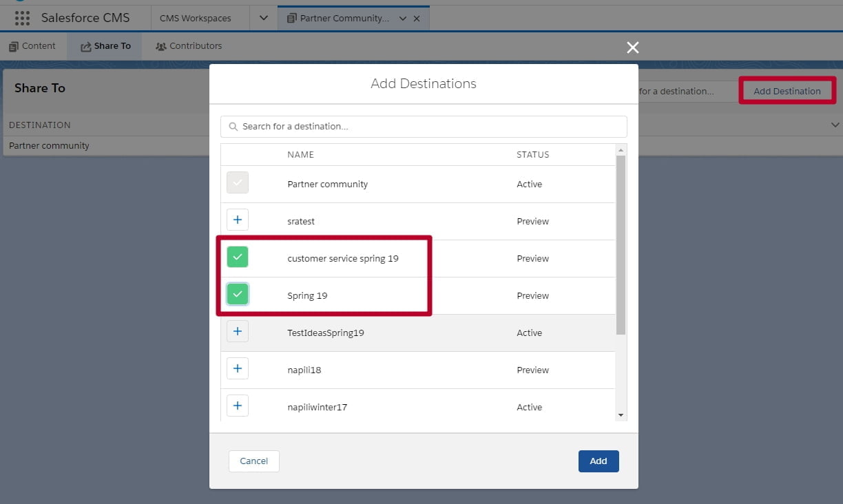Deselect the Spring 19 checkbox
The height and width of the screenshot is (504, 843).
tap(238, 293)
